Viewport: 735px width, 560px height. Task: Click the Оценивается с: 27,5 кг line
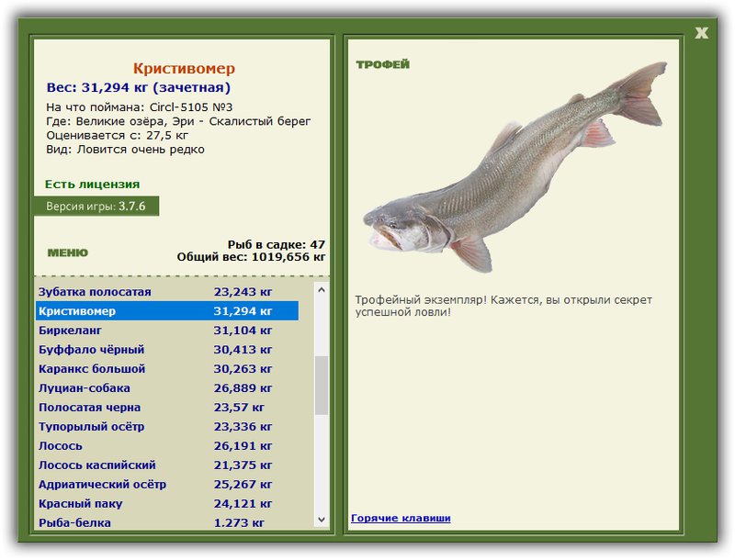coord(117,135)
